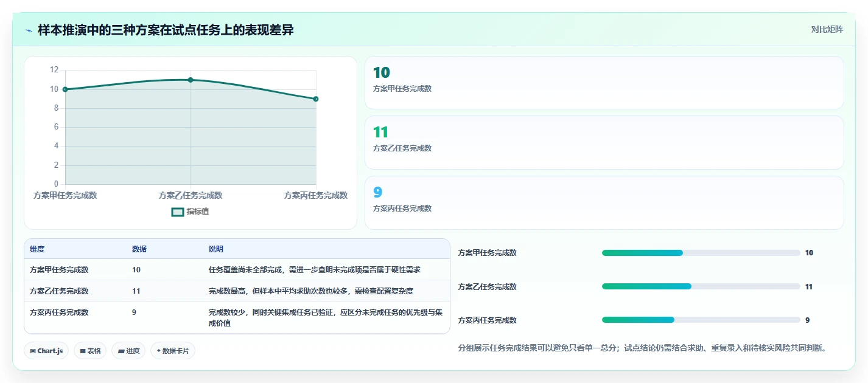The width and height of the screenshot is (868, 383).
Task: Click the note starting 任务覆盖尚未全部完成
Action: 315,270
